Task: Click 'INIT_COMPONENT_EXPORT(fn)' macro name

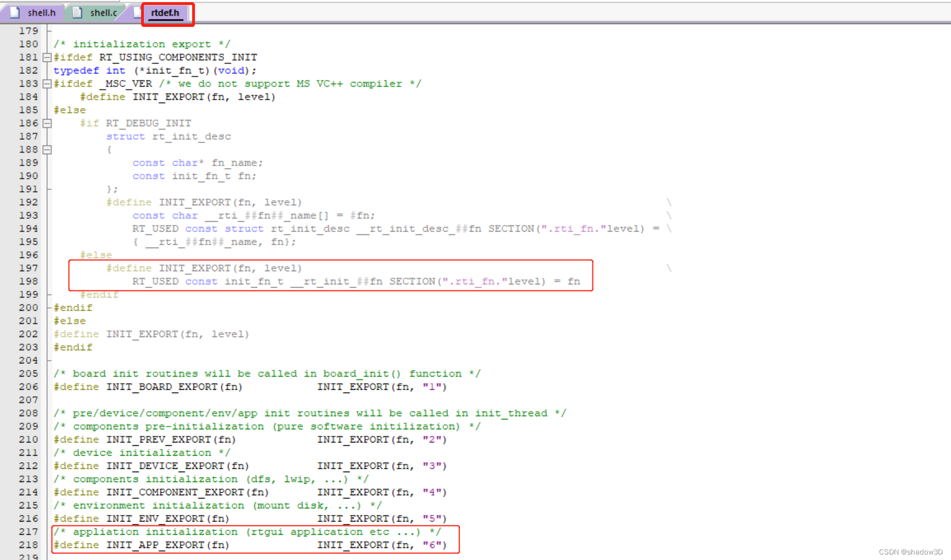Action: click(x=187, y=492)
